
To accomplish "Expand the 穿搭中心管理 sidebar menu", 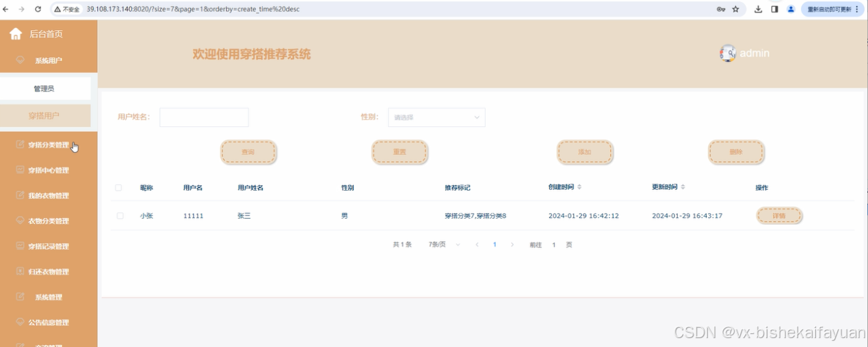I will 49,170.
